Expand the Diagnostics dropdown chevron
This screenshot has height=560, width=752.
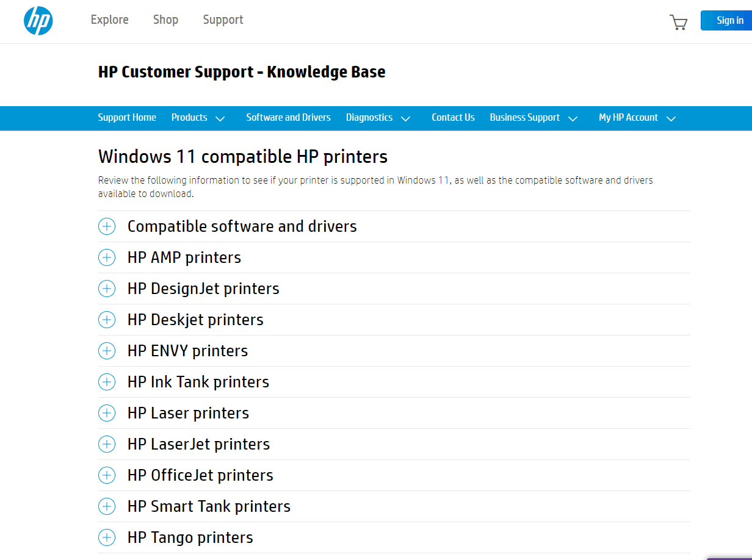point(406,118)
